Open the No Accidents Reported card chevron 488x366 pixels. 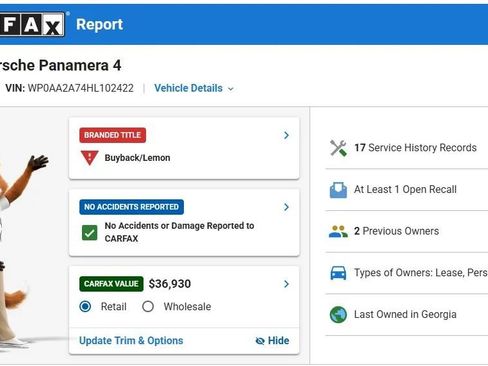pos(286,207)
